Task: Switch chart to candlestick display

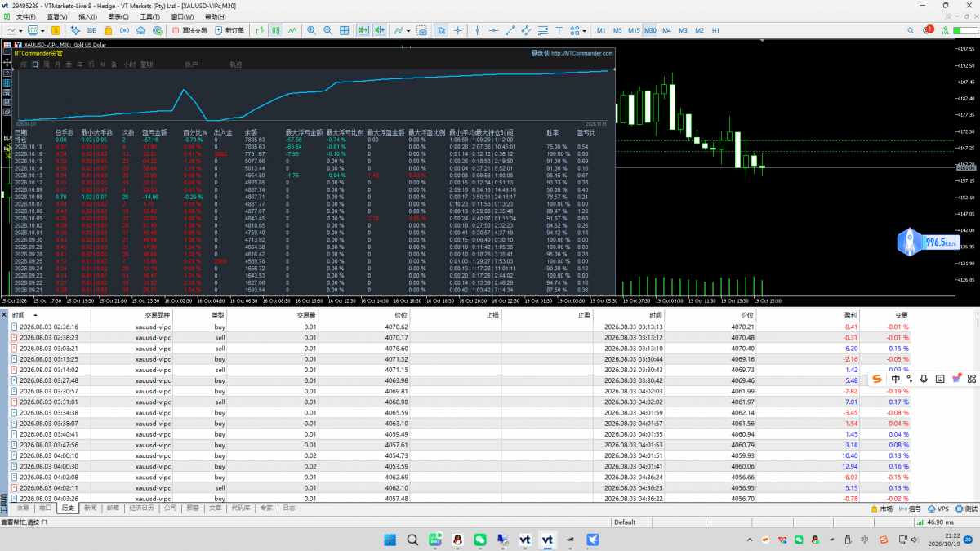Action: tap(277, 30)
